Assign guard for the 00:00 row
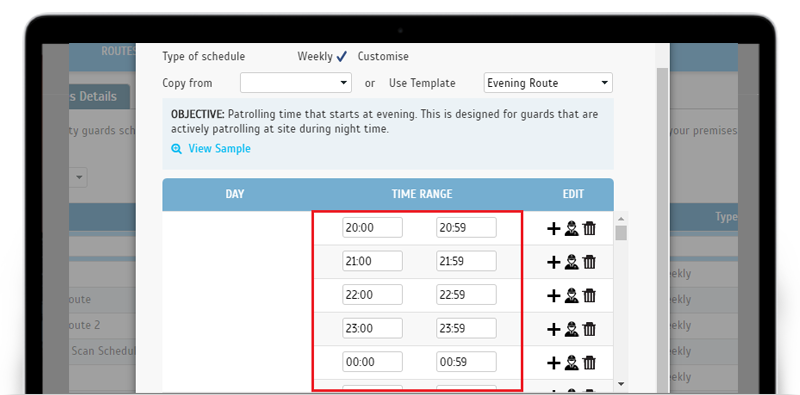This screenshot has height=395, width=800. [571, 363]
